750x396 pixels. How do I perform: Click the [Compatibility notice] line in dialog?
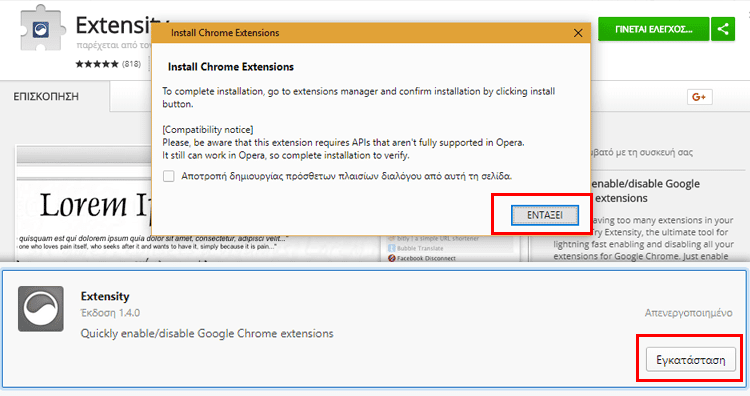point(208,130)
